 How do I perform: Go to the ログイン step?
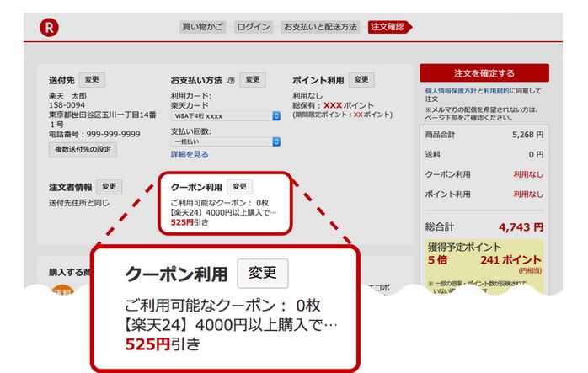[254, 27]
